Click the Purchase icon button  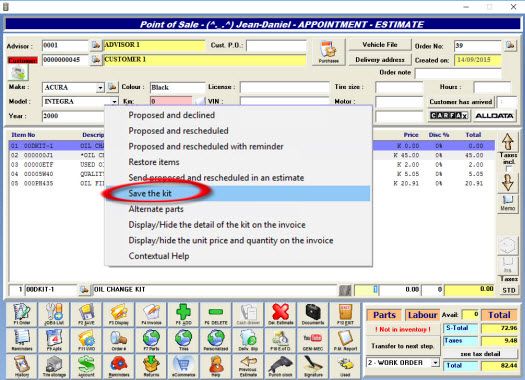[328, 52]
